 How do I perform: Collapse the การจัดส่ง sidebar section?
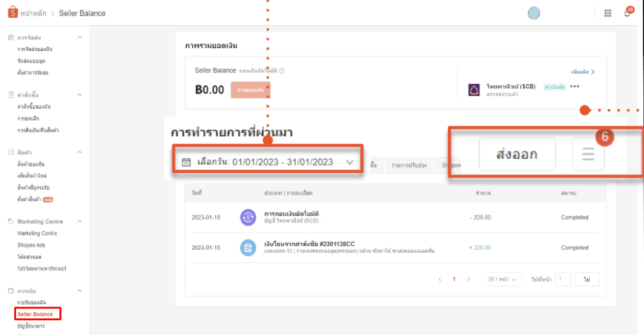pyautogui.click(x=80, y=37)
